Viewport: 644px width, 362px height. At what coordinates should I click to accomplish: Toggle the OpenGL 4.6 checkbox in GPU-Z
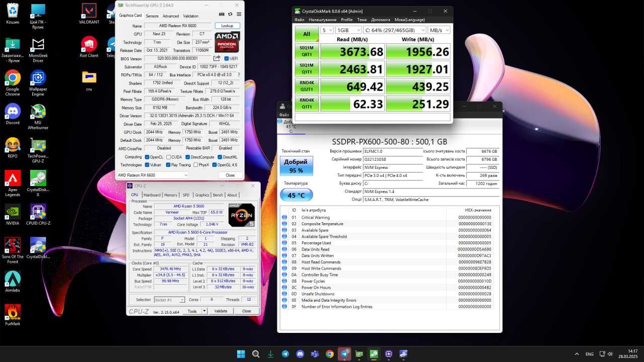coord(214,165)
